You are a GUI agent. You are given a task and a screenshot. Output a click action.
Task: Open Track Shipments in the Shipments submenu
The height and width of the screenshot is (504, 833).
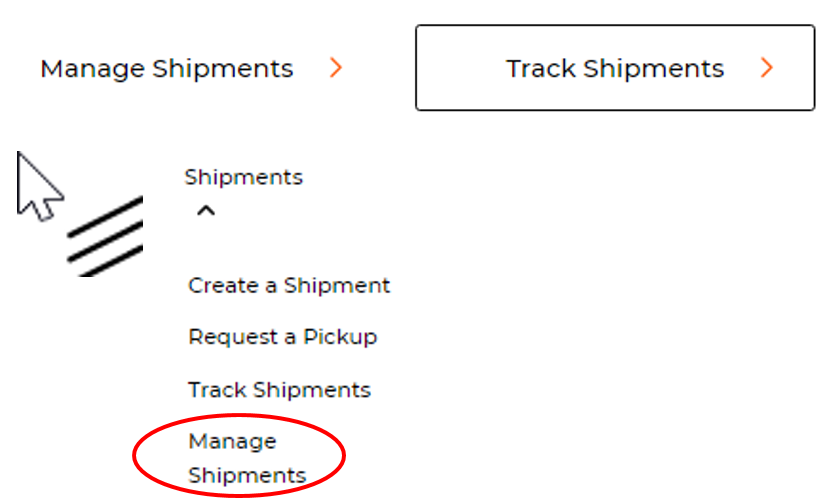tap(279, 389)
